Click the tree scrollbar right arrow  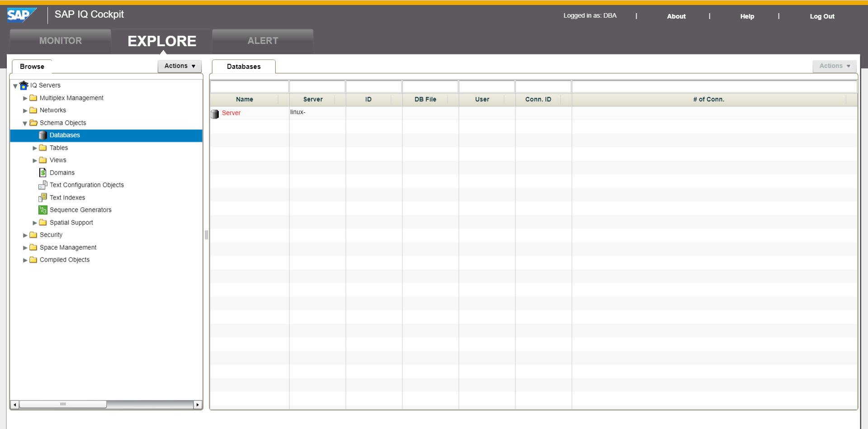coord(198,405)
